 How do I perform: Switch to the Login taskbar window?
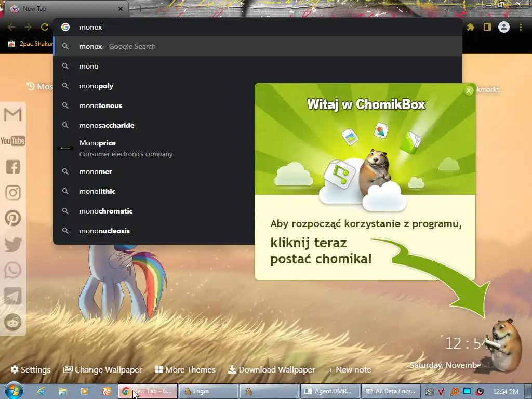coord(208,391)
